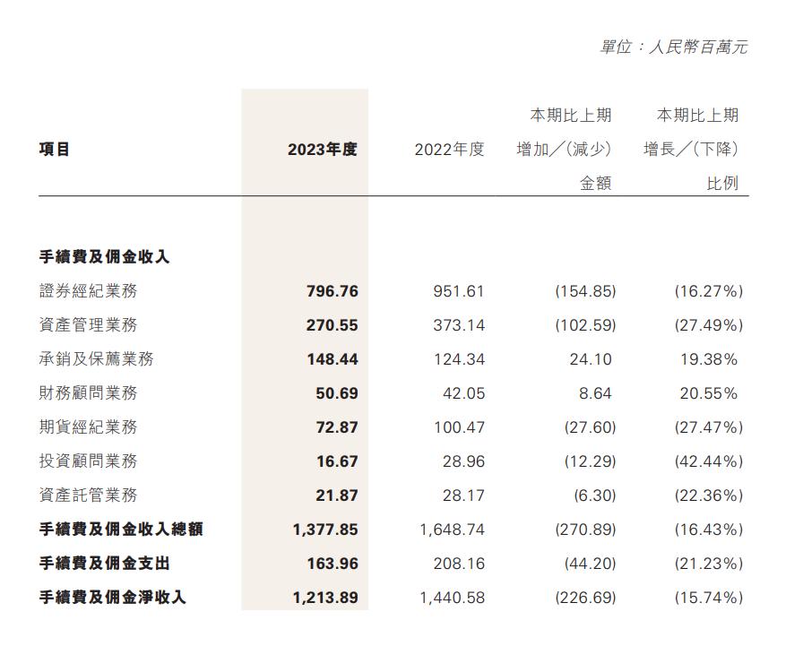Select the 手續費及佣金淨收入 value 1,213.89
This screenshot has width=812, height=646.
[x=325, y=597]
